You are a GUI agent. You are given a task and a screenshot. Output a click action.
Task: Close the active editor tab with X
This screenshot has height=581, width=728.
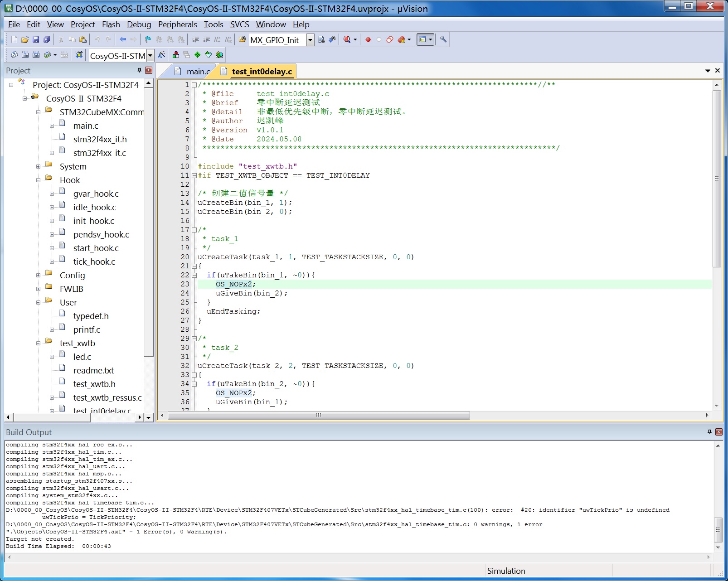pyautogui.click(x=718, y=71)
